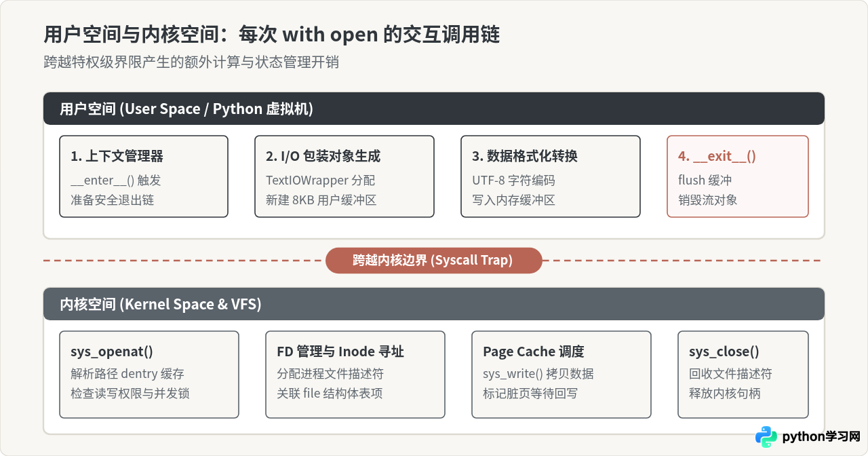Click the line 释放内核句柄
Viewport: 868px width, 456px height.
click(724, 393)
